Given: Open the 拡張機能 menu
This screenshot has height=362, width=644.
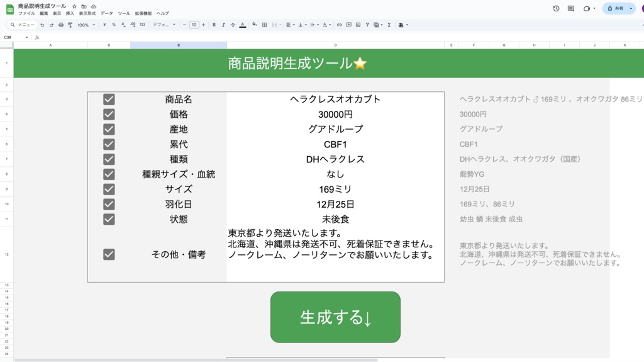Looking at the screenshot, I should pos(143,13).
